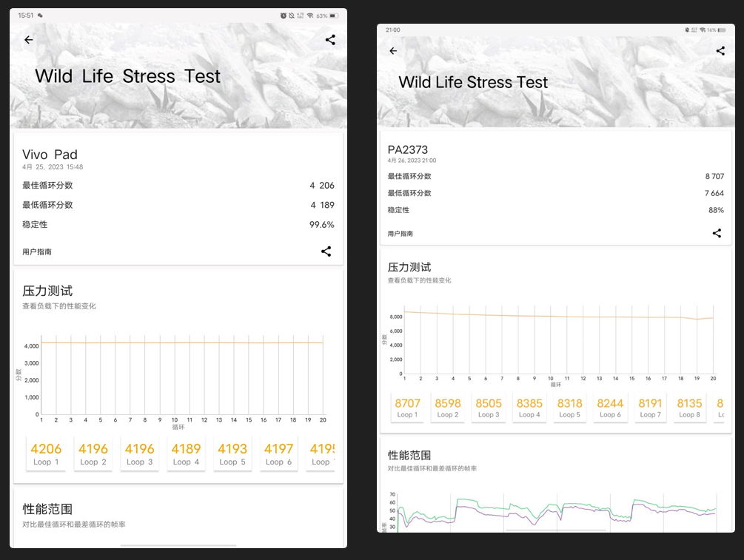The height and width of the screenshot is (560, 744).
Task: Open 用户指南 link in Vivo Pad card
Action: pyautogui.click(x=37, y=252)
